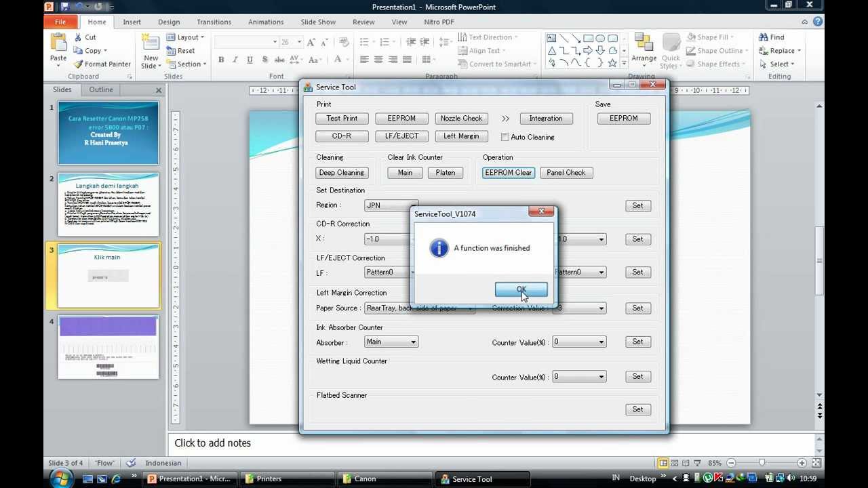
Task: Toggle Justify alignment in the Paragraph group
Action: 407,60
